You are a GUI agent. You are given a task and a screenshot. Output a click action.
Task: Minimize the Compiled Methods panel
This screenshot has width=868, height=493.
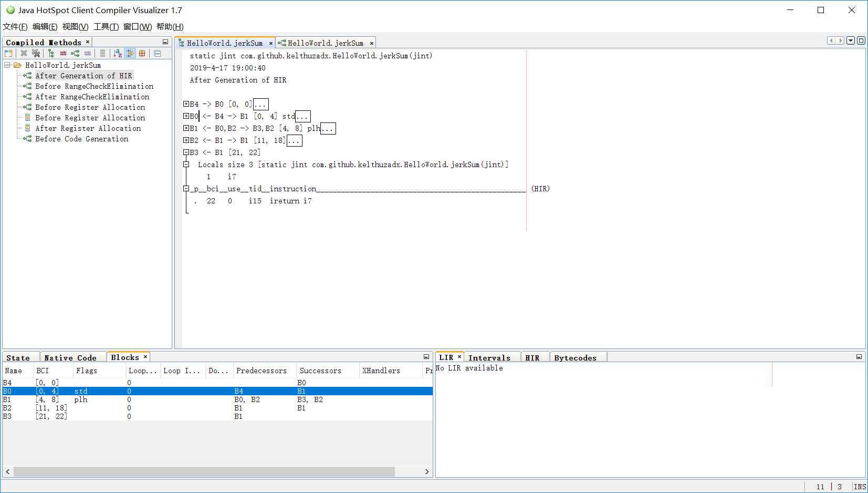coord(165,42)
